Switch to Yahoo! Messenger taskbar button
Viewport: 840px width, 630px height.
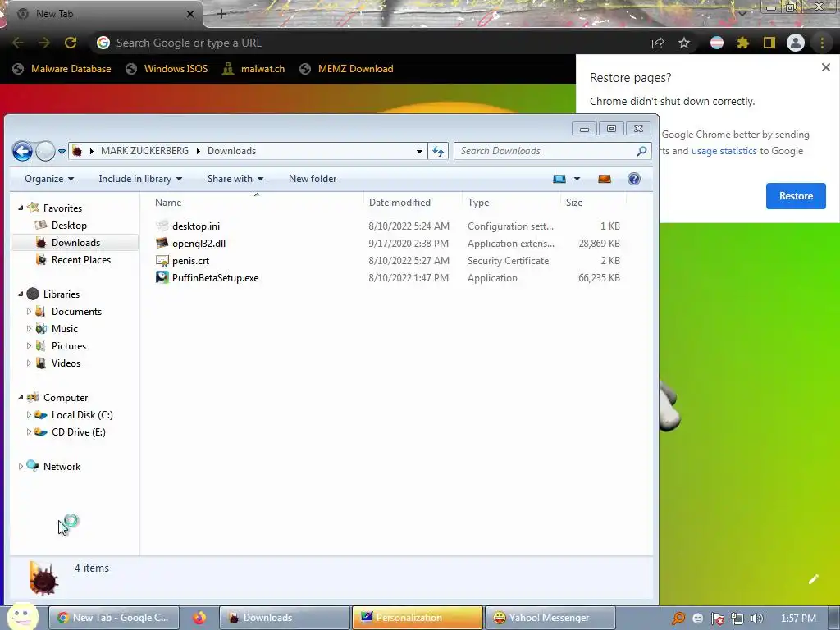point(550,618)
